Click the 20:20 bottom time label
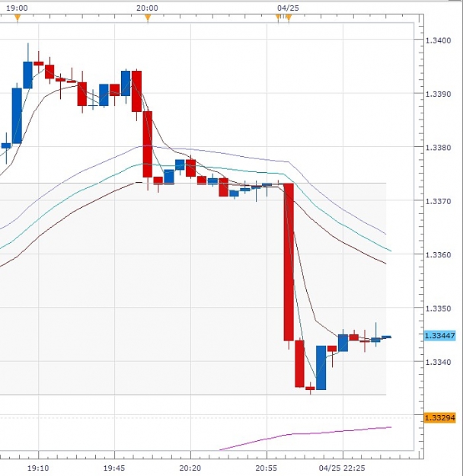The image size is (463, 476). coord(190,468)
